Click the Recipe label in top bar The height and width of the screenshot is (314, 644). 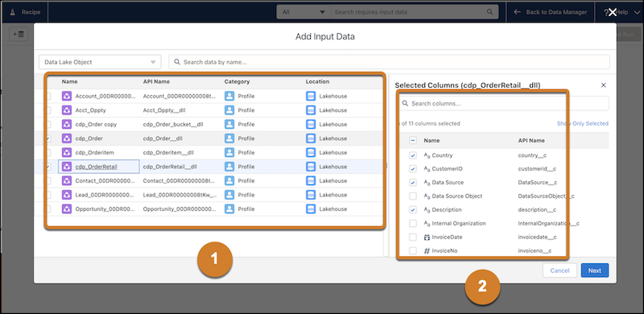(x=31, y=12)
